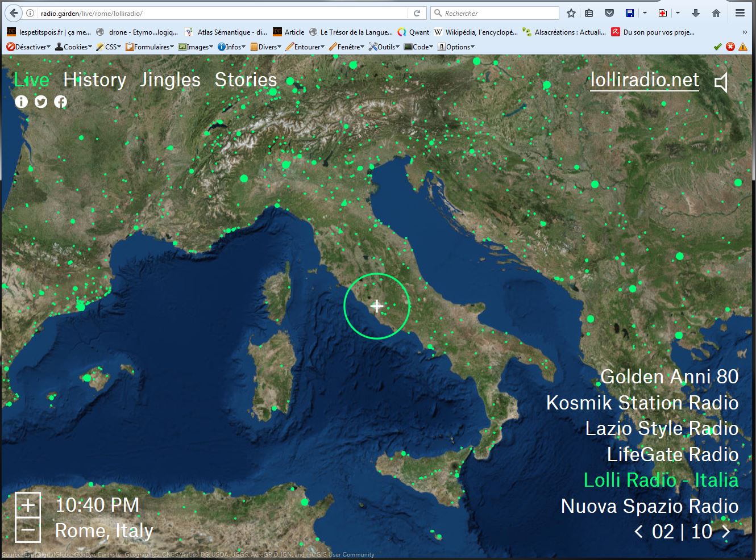Open the Stories tab
Image resolution: width=756 pixels, height=560 pixels.
click(246, 80)
